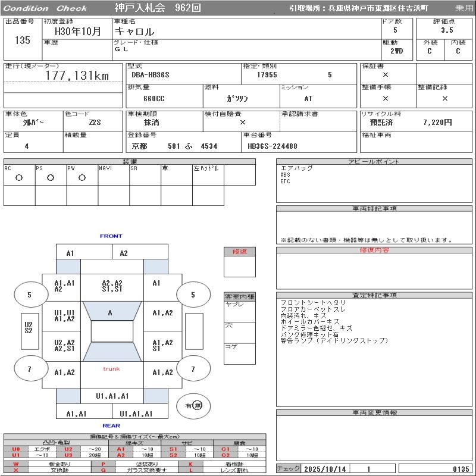Select the trunk area in car diagram
Image resolution: width=476 pixels, height=476 pixels.
coord(111,370)
